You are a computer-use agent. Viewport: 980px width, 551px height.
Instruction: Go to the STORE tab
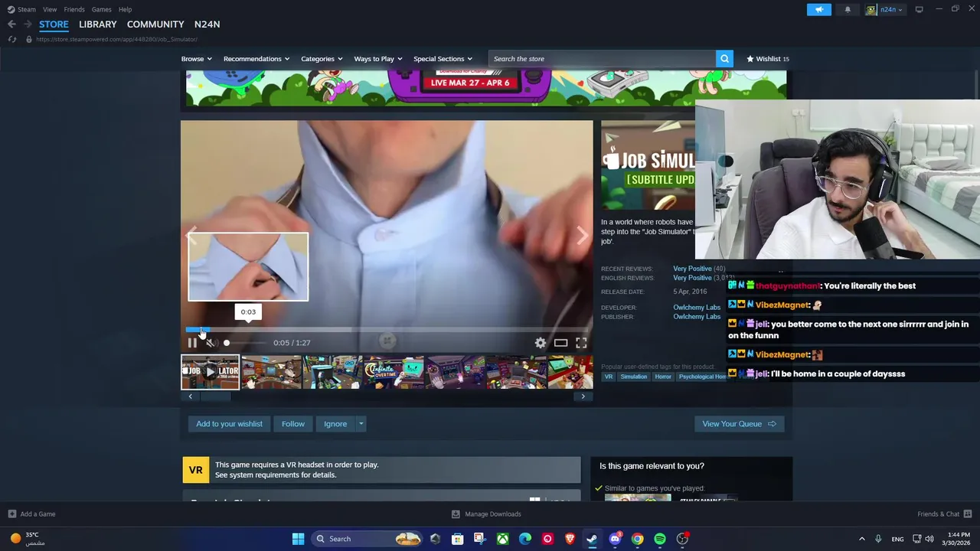point(54,24)
